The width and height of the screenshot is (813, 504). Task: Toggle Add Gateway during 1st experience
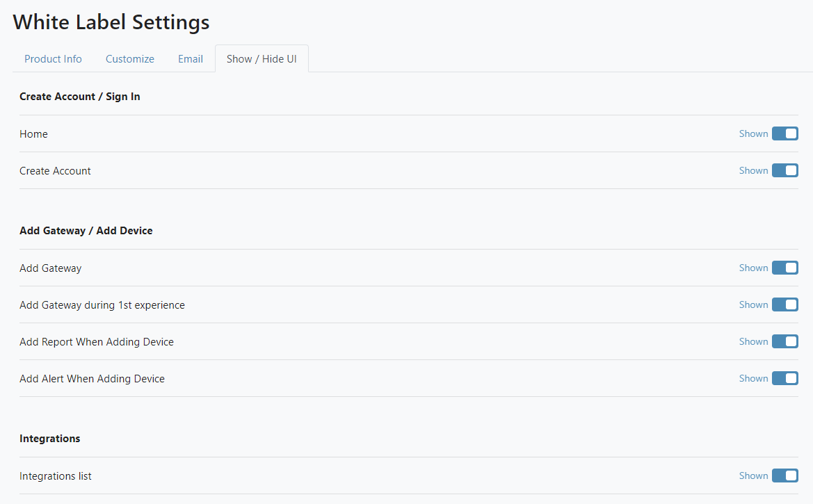click(785, 304)
